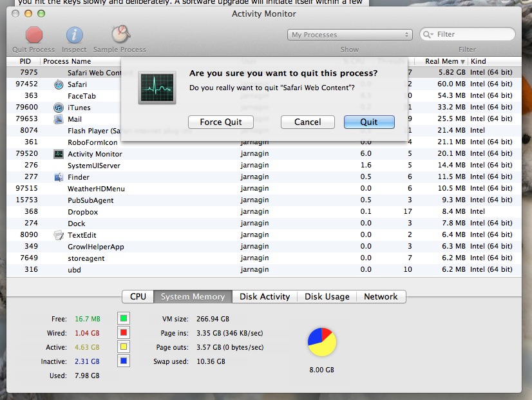Viewport: 532px width, 400px height.
Task: Select the FaceTab process row
Action: coord(264,96)
